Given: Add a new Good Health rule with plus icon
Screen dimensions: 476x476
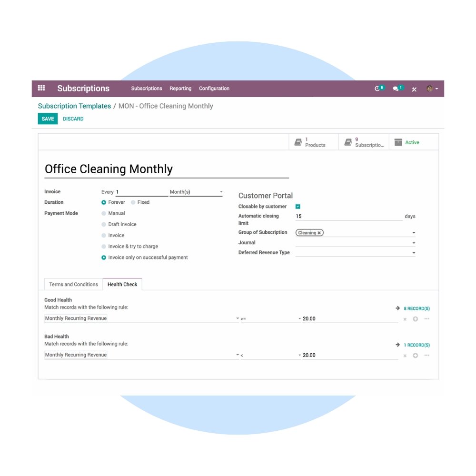Looking at the screenshot, I should [415, 319].
